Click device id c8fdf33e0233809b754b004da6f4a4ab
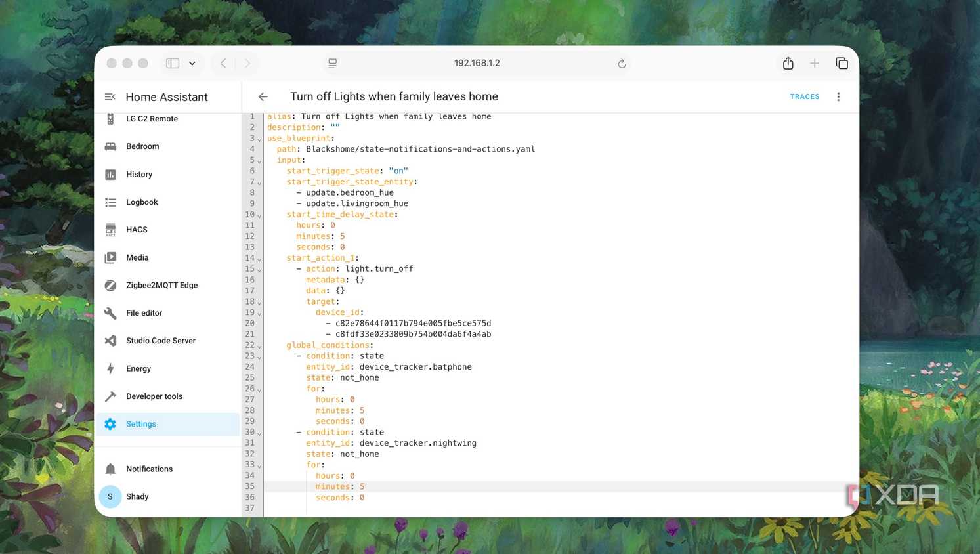The image size is (980, 554). tap(413, 334)
